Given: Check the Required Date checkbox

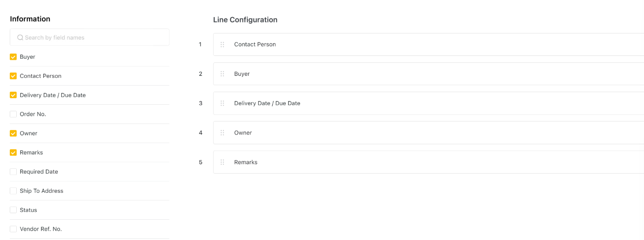Looking at the screenshot, I should pos(13,172).
